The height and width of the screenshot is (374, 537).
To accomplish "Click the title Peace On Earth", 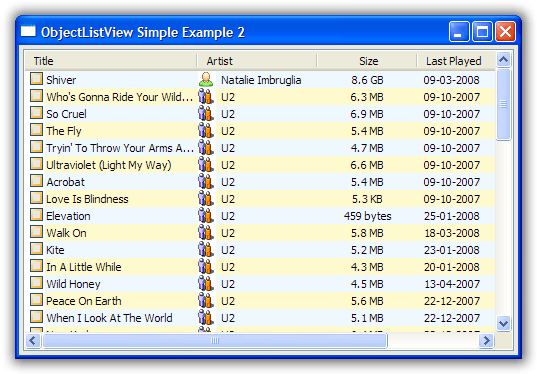I will (84, 301).
